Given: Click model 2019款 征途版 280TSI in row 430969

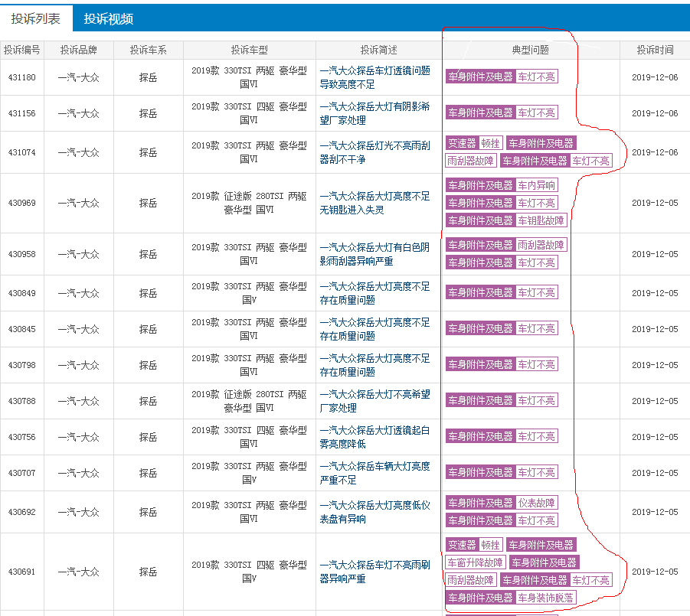Looking at the screenshot, I should 249,203.
